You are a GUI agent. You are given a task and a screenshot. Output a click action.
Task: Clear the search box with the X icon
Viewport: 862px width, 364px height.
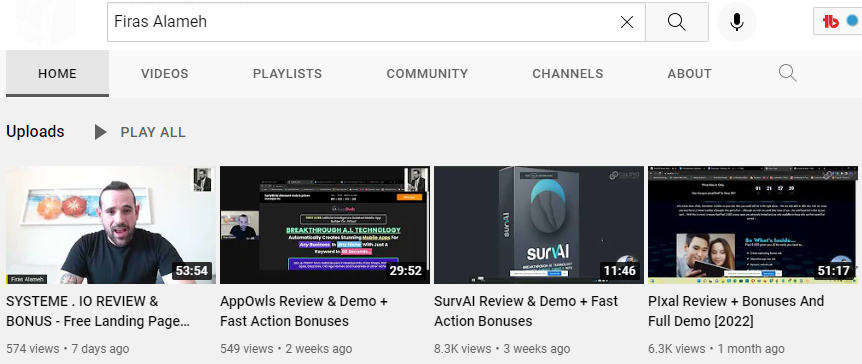coord(627,22)
